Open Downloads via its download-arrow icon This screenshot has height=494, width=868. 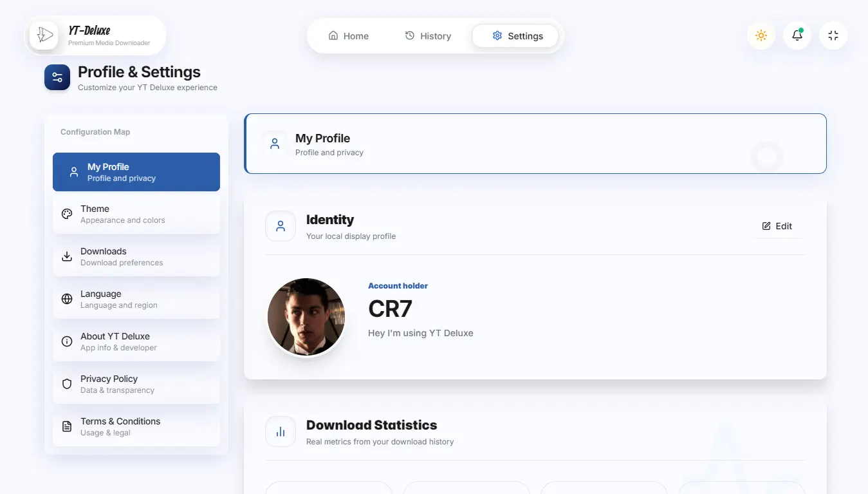pos(67,257)
